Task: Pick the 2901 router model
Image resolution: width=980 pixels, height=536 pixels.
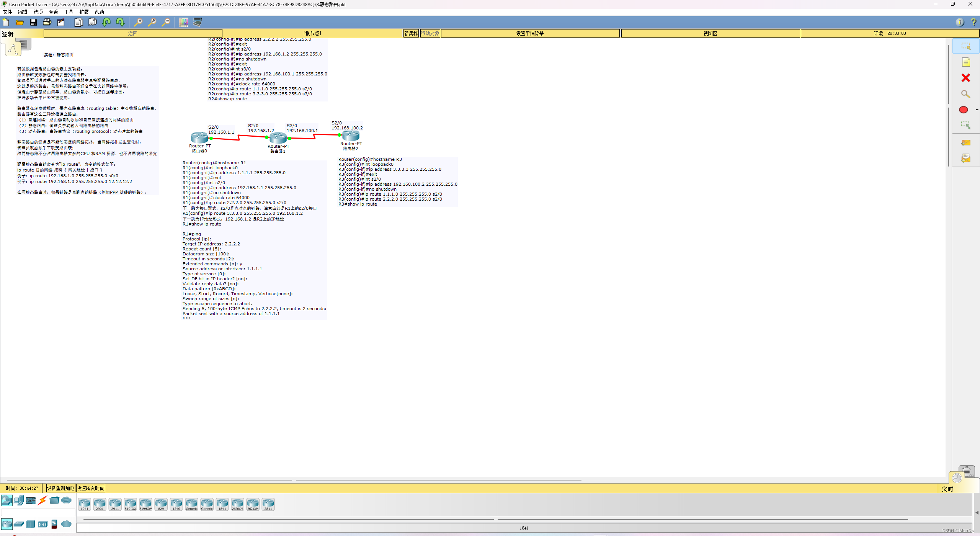Action: 100,504
